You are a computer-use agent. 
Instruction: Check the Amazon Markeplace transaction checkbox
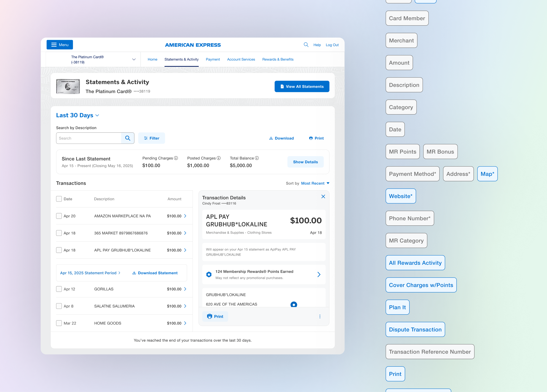point(59,216)
